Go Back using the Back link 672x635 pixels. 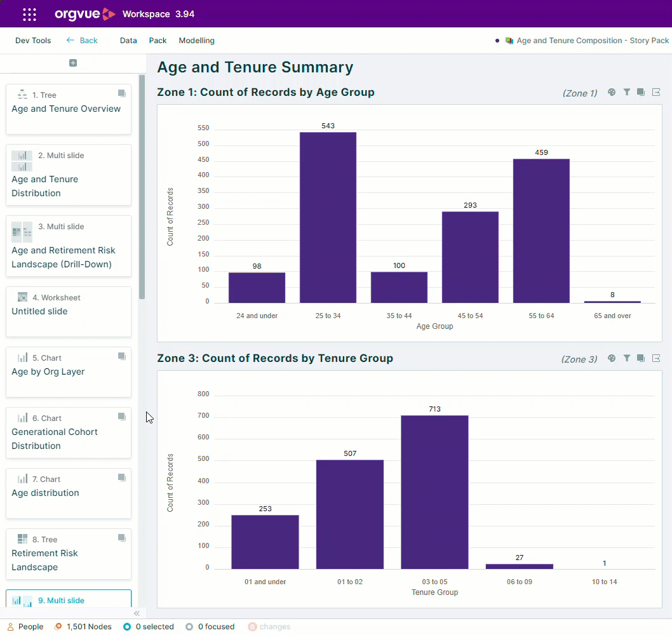82,40
